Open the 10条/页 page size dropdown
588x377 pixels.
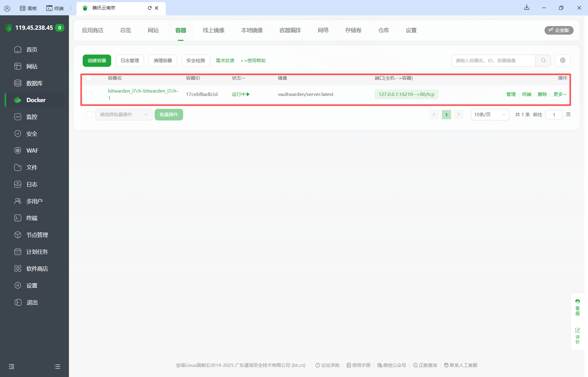(x=489, y=115)
